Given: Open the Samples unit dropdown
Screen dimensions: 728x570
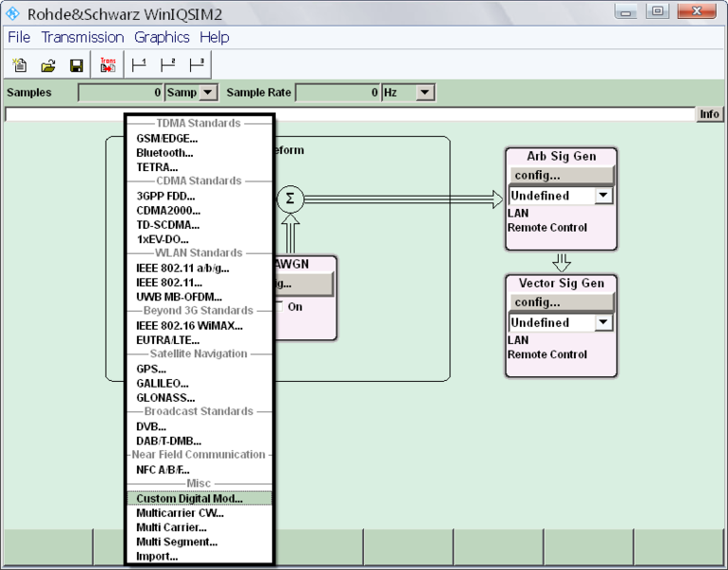Looking at the screenshot, I should point(208,92).
